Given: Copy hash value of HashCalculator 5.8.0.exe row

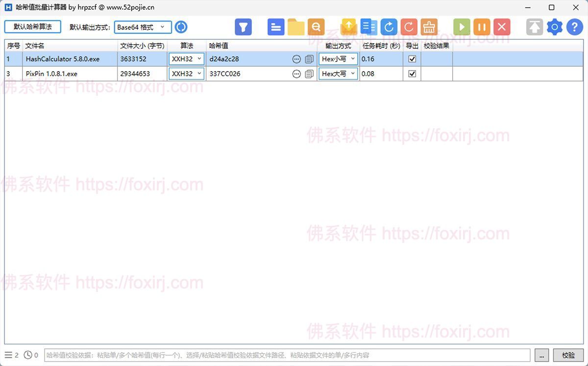Looking at the screenshot, I should click(x=309, y=59).
